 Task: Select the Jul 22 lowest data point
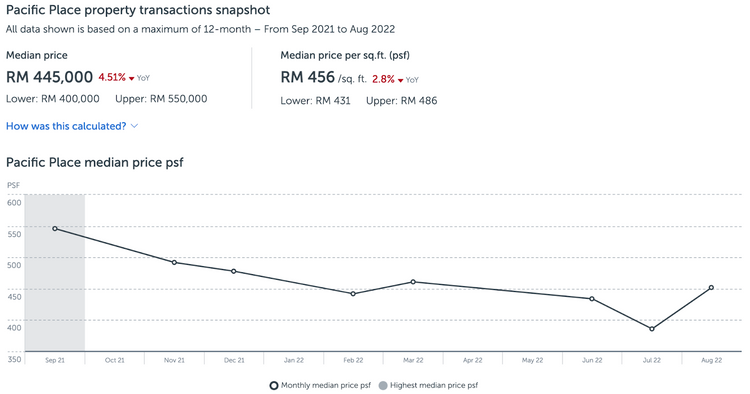tap(651, 328)
